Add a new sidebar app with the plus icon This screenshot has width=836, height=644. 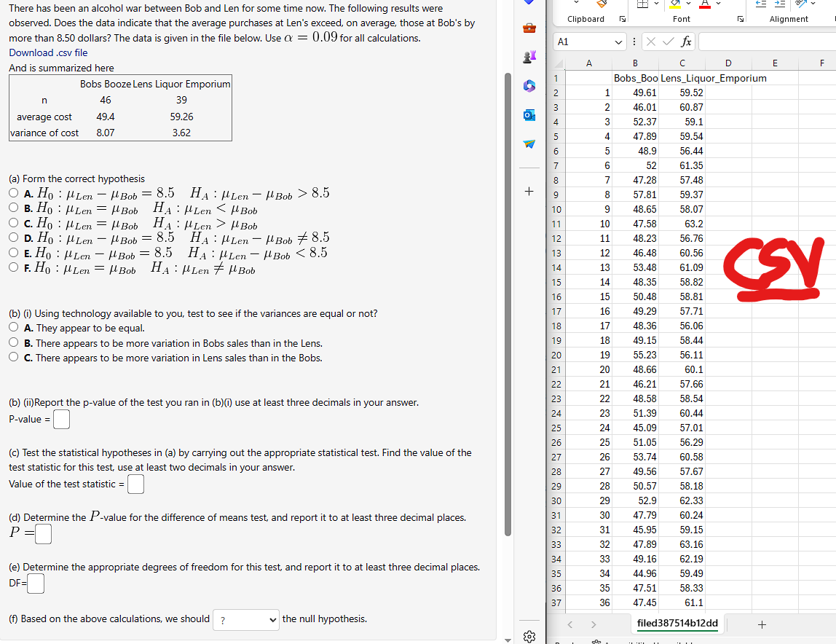point(529,191)
